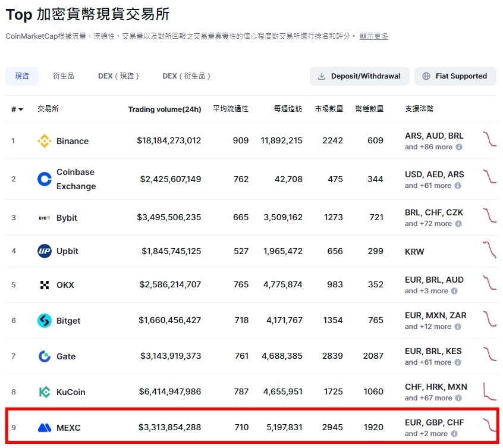Click info icon beside Bitget '+12 more'

[x=458, y=327]
